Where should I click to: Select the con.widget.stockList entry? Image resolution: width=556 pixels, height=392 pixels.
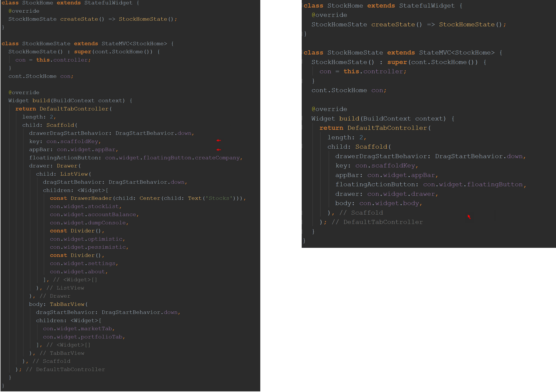[x=85, y=206]
